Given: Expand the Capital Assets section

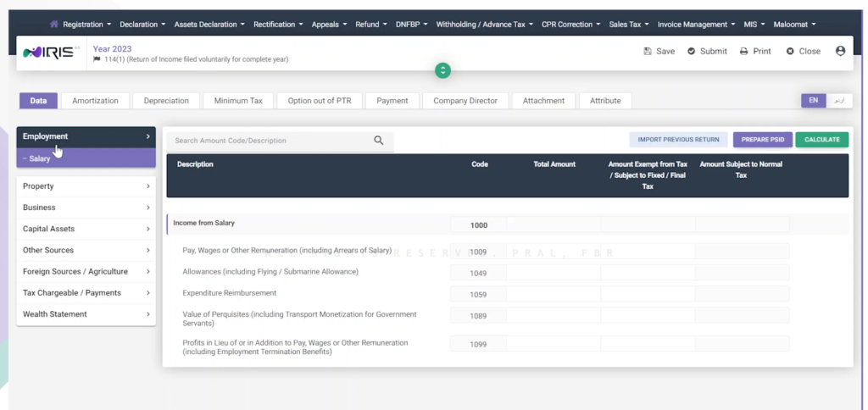Looking at the screenshot, I should click(86, 229).
